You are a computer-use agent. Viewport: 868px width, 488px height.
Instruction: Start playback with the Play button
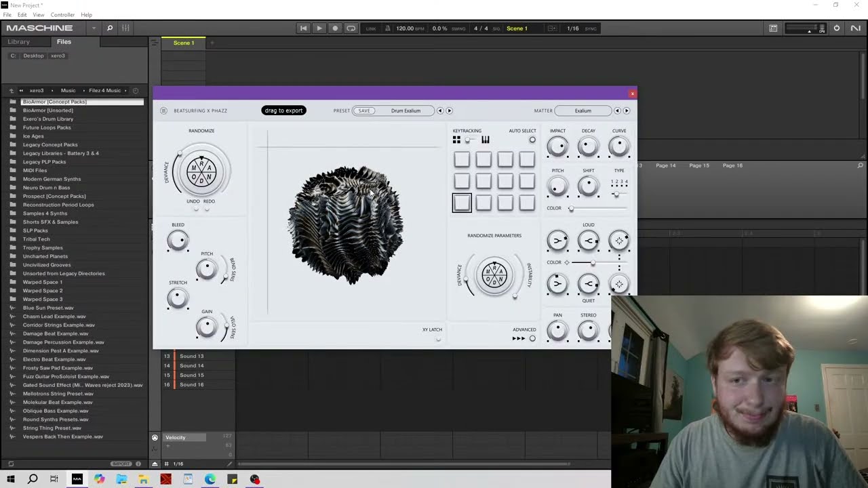319,28
